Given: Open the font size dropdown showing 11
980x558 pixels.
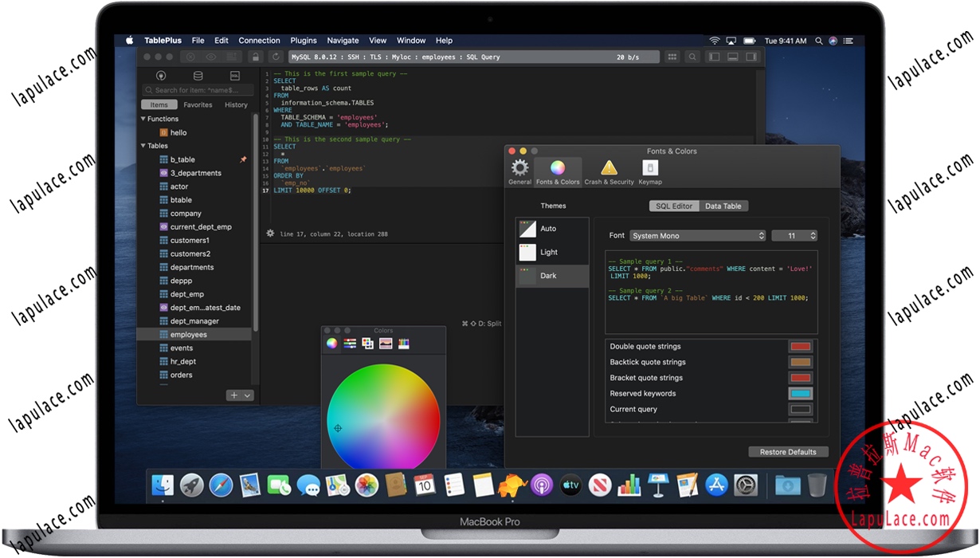Looking at the screenshot, I should pos(792,235).
